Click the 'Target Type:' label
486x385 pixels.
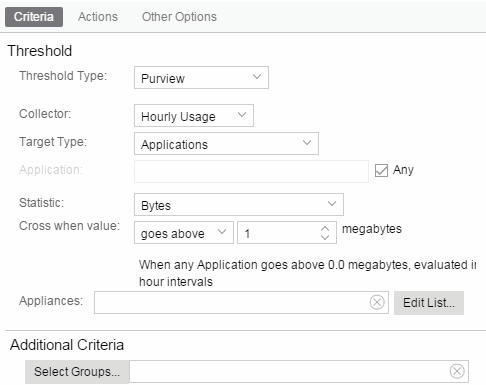pos(53,142)
